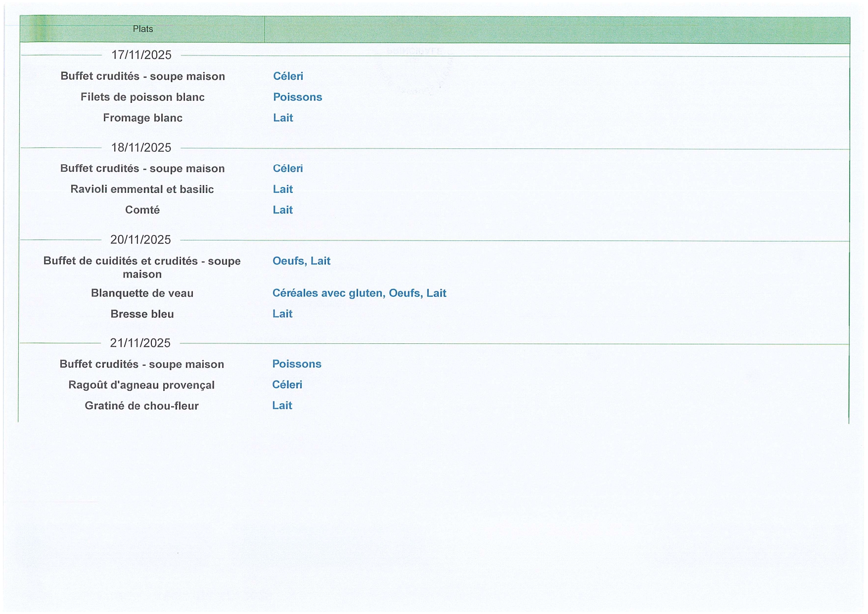Open Céréales avec gluten, Oeufs, Lait allergens

pyautogui.click(x=359, y=293)
